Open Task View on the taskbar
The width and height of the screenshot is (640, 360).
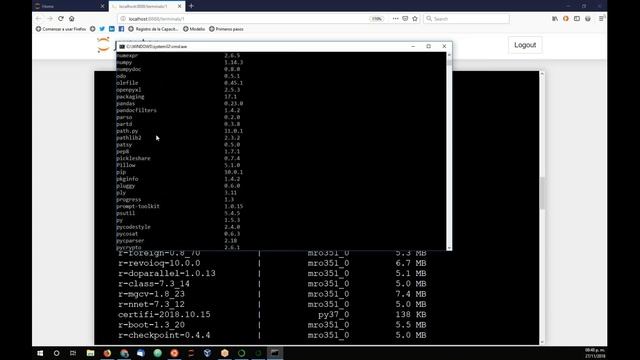coord(73,353)
